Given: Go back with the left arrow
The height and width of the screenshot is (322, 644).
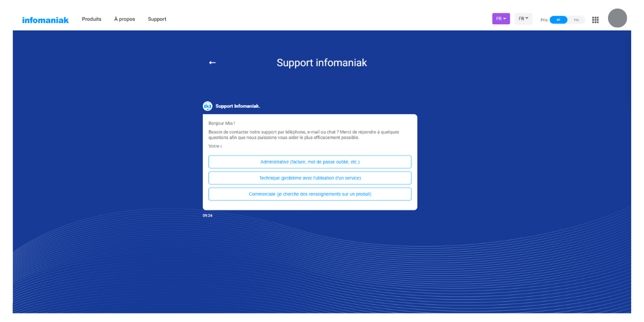Looking at the screenshot, I should click(x=212, y=63).
